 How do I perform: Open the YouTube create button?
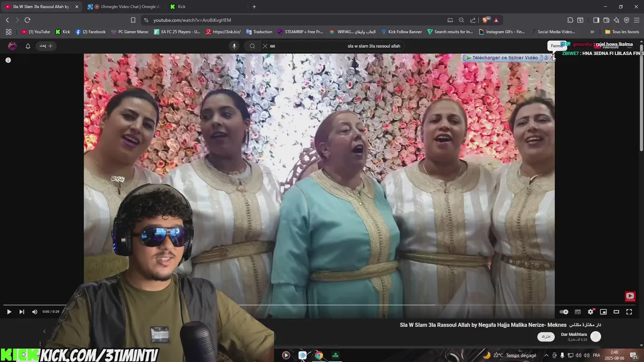(x=46, y=46)
